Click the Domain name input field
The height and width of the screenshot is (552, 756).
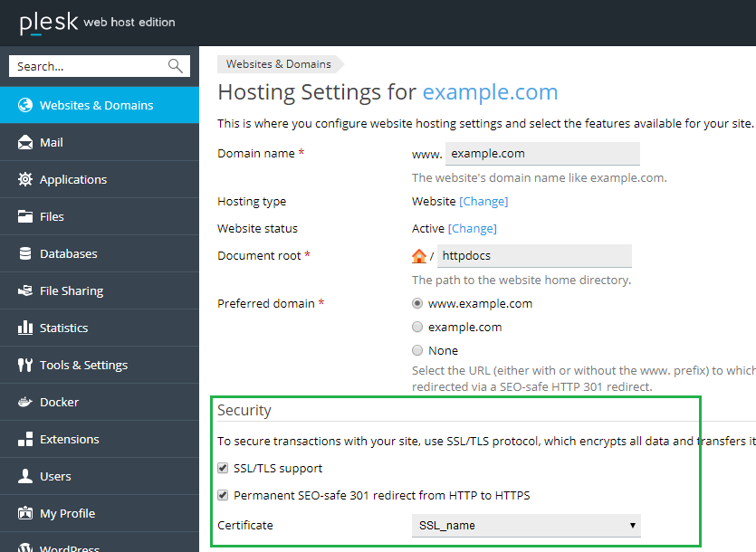pos(542,154)
